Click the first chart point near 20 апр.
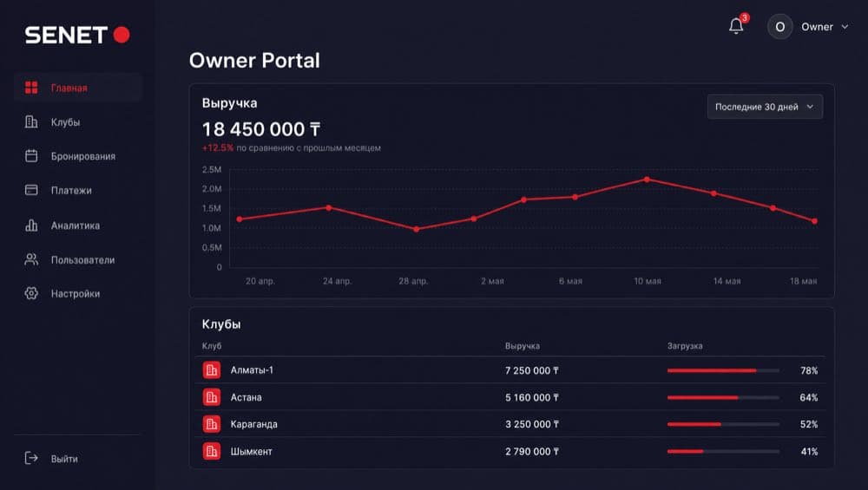Screen dimensions: 868x490 (x=240, y=219)
